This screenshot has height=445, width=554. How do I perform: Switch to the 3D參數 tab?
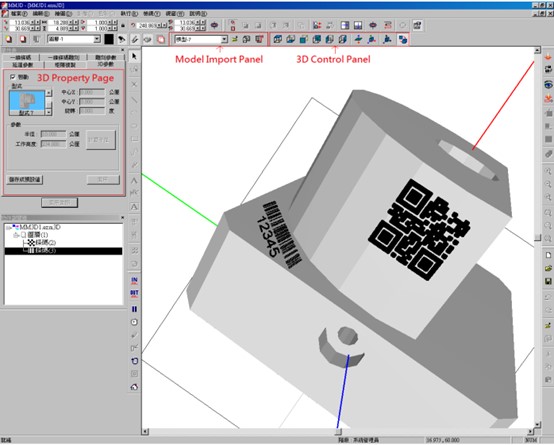pos(106,64)
